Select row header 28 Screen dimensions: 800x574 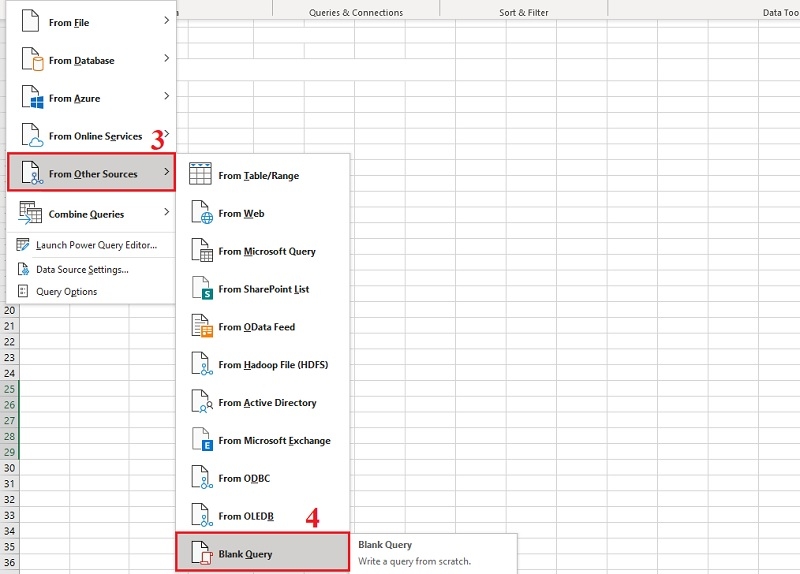pyautogui.click(x=10, y=436)
